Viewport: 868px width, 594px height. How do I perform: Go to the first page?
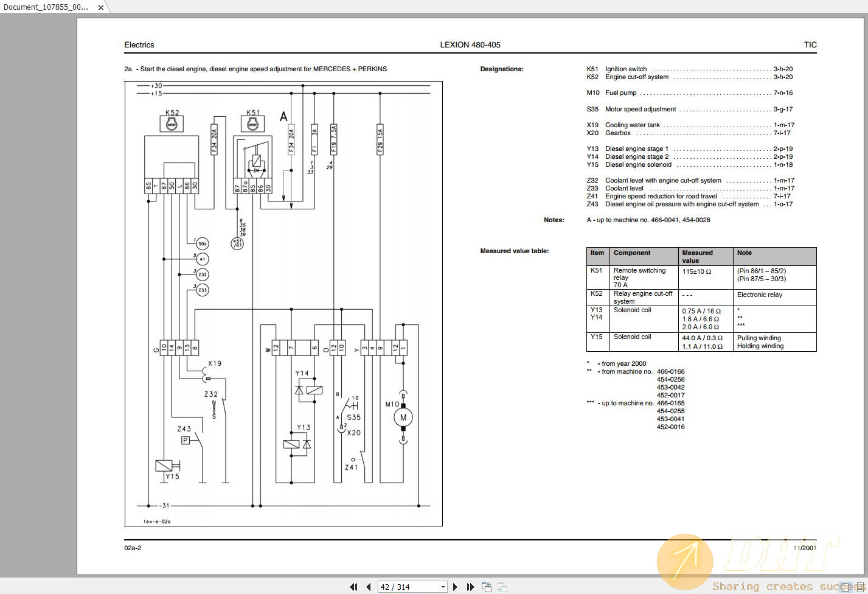tap(353, 587)
